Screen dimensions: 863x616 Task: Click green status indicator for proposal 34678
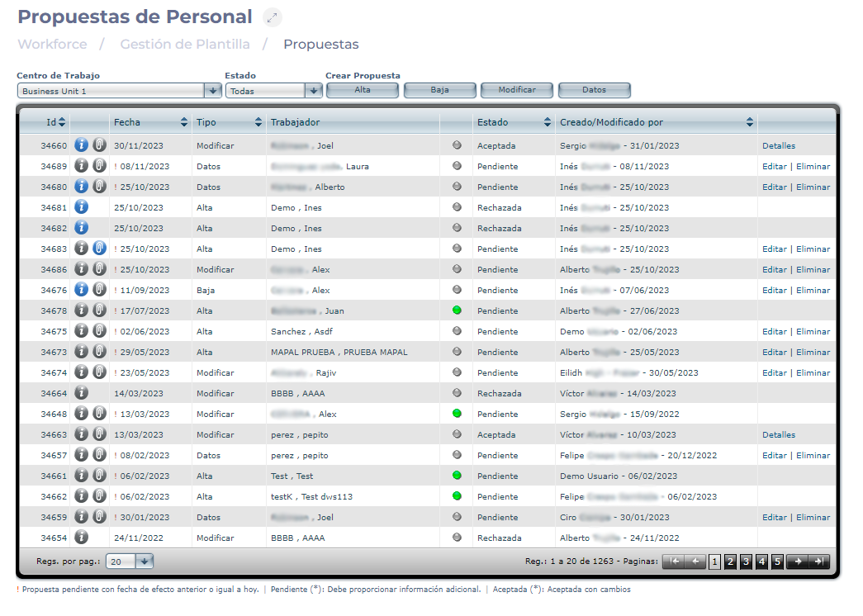click(x=457, y=310)
